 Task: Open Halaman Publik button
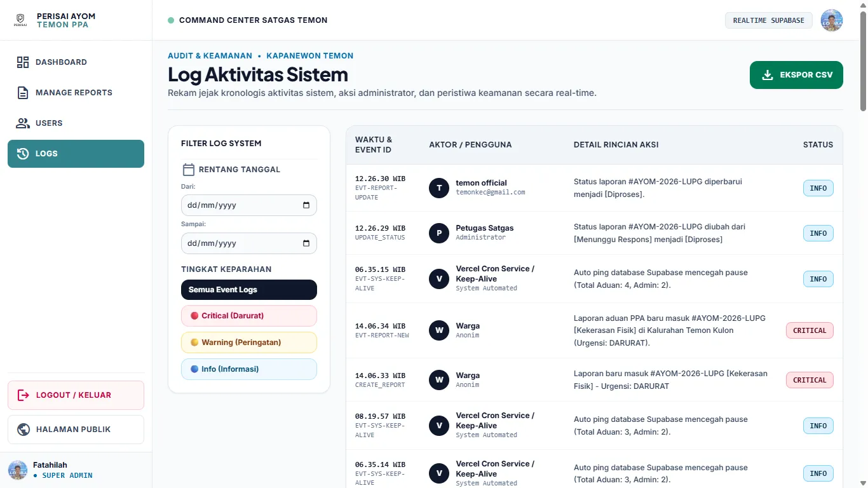76,430
